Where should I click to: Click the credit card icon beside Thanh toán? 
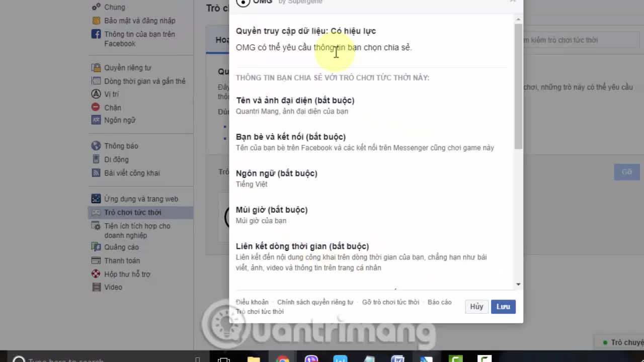point(96,260)
